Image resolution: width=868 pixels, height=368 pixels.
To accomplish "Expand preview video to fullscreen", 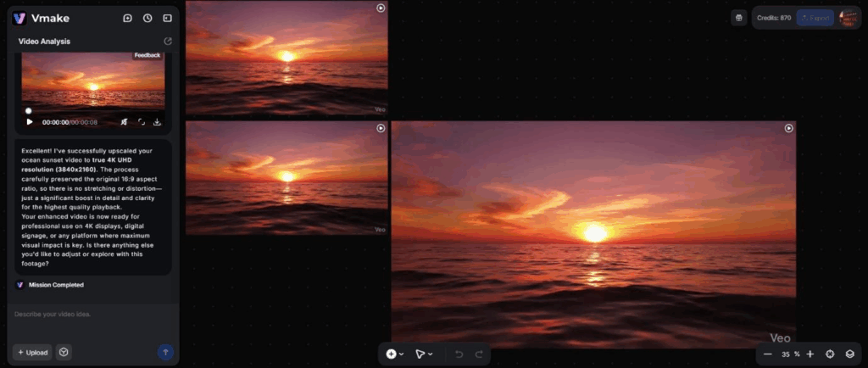I will [141, 122].
